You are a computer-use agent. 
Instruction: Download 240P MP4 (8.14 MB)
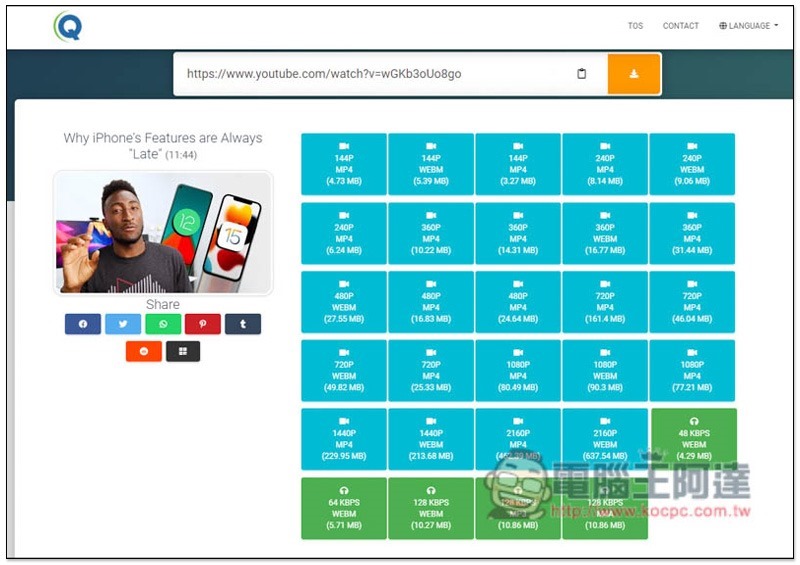605,164
